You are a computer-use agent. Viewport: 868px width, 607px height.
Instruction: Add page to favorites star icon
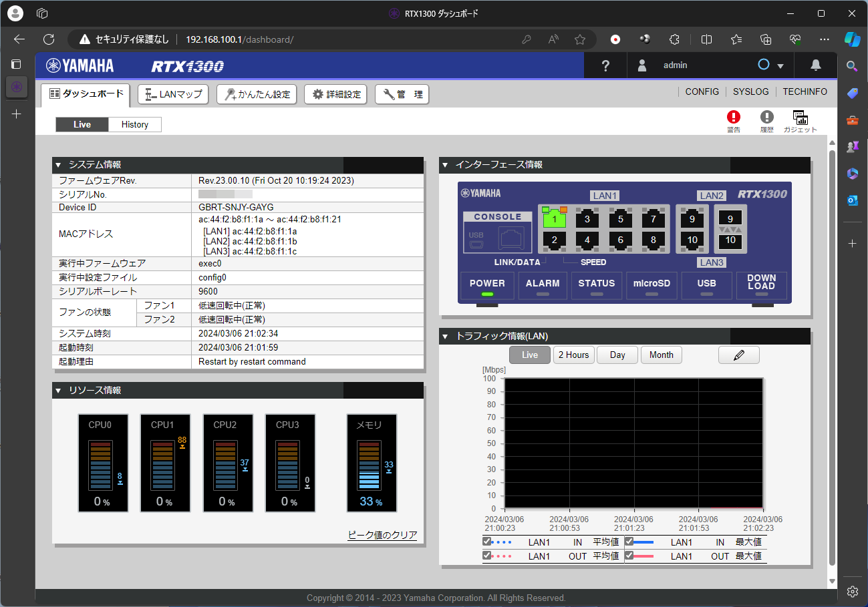tap(580, 39)
